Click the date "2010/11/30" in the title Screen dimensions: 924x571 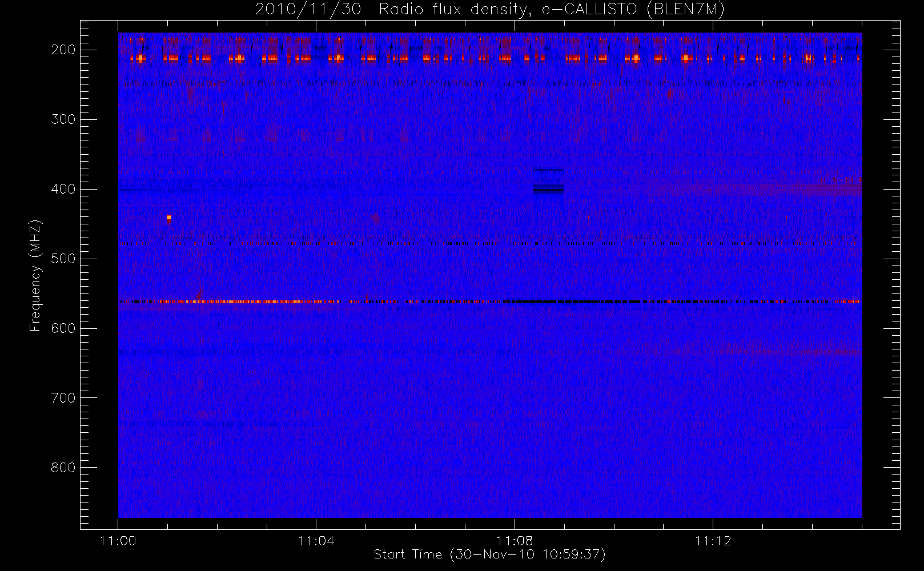[x=308, y=10]
